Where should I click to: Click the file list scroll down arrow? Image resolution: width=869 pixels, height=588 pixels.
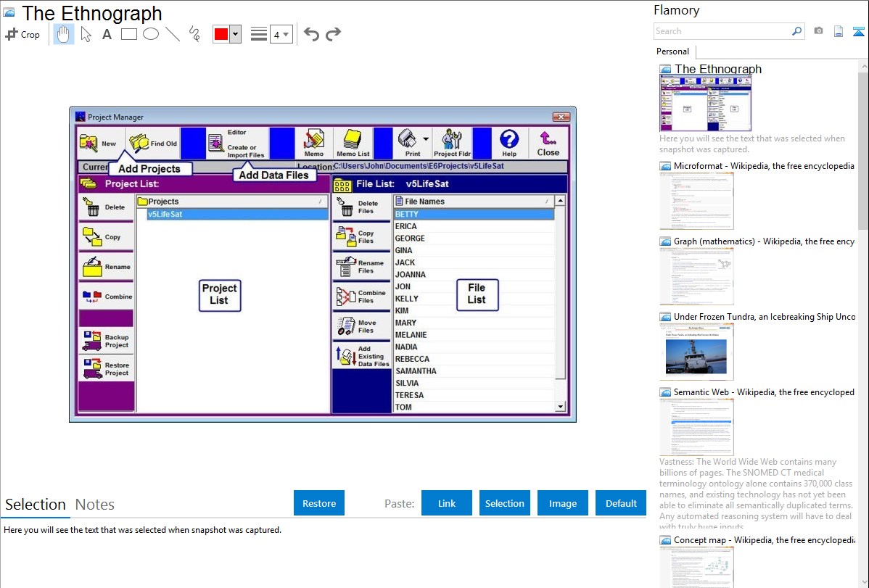coord(560,407)
